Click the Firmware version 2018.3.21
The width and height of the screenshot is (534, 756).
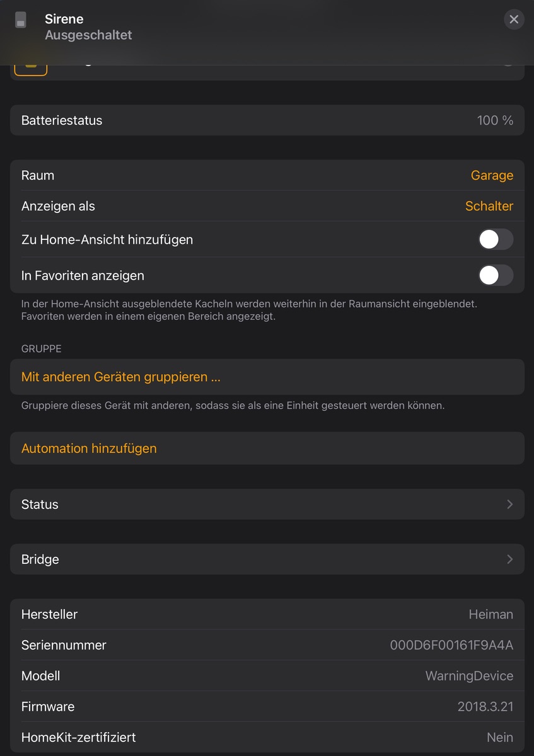tap(485, 707)
